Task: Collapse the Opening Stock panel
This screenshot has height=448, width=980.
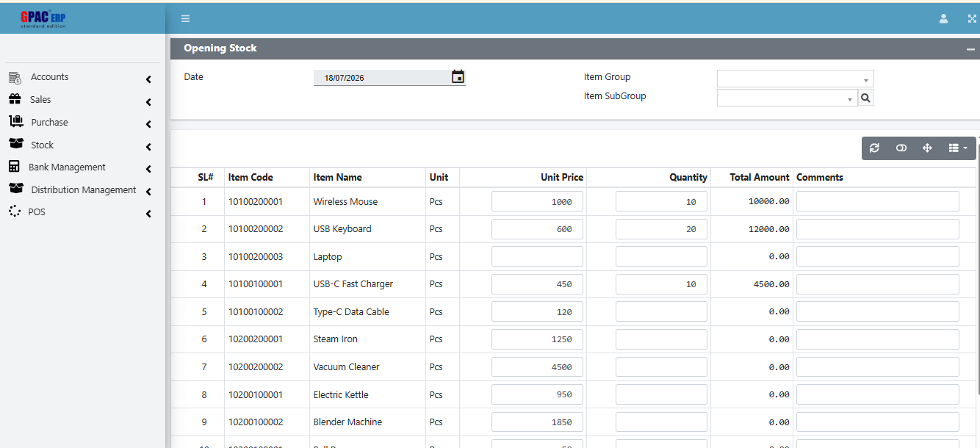Action: point(970,49)
